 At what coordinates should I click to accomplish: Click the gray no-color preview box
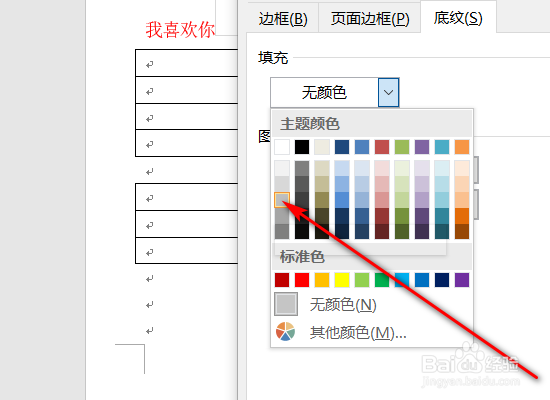point(286,304)
